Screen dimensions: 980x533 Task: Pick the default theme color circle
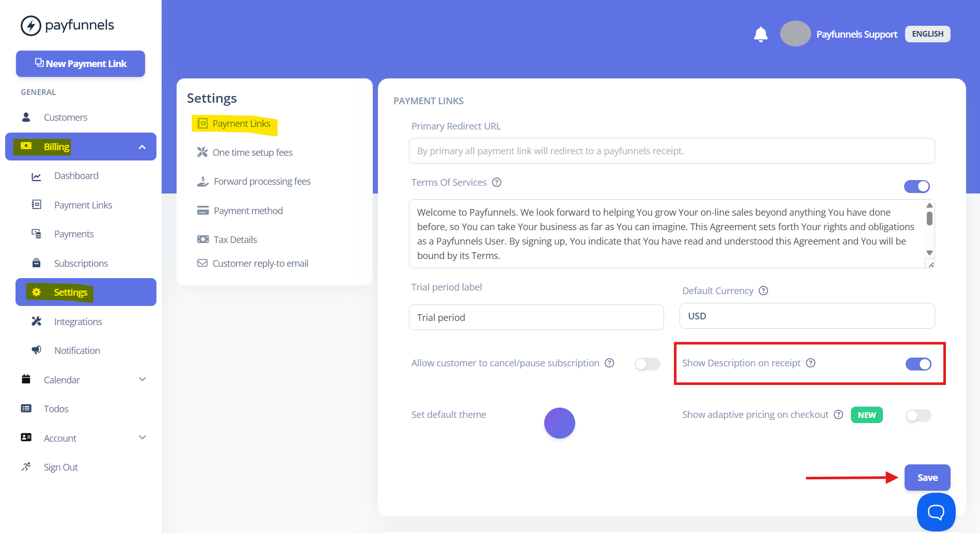560,423
